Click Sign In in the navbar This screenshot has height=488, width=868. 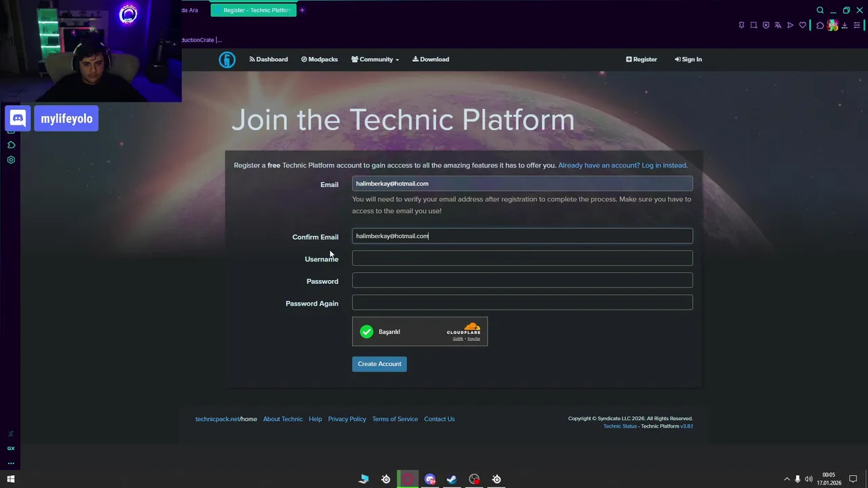[x=688, y=60]
